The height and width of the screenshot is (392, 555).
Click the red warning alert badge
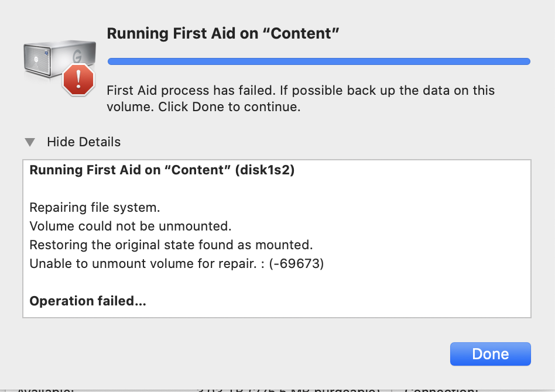coord(78,80)
